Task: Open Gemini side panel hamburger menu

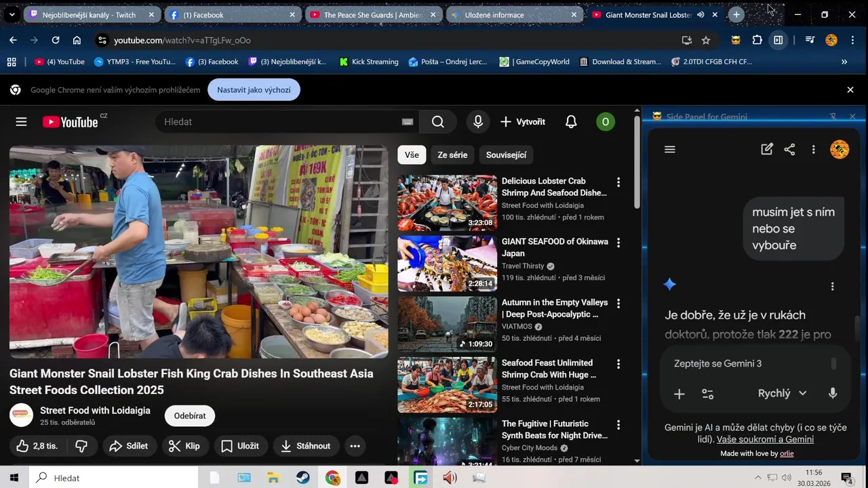Action: [670, 150]
